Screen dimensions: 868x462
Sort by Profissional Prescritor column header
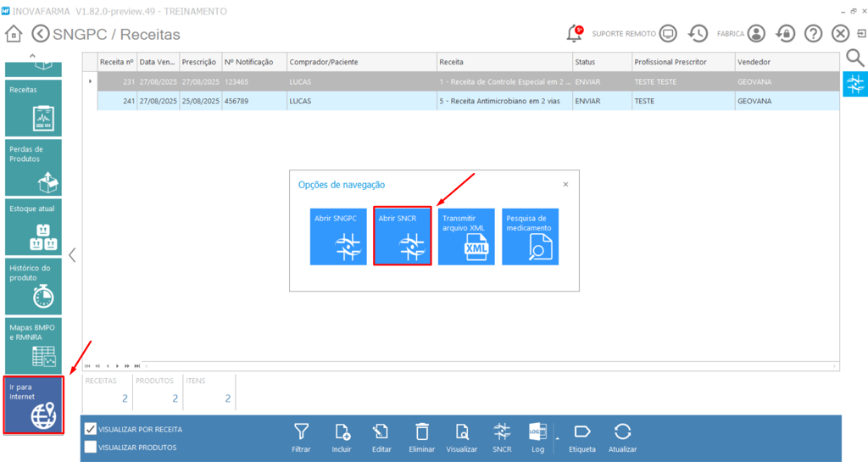click(684, 62)
